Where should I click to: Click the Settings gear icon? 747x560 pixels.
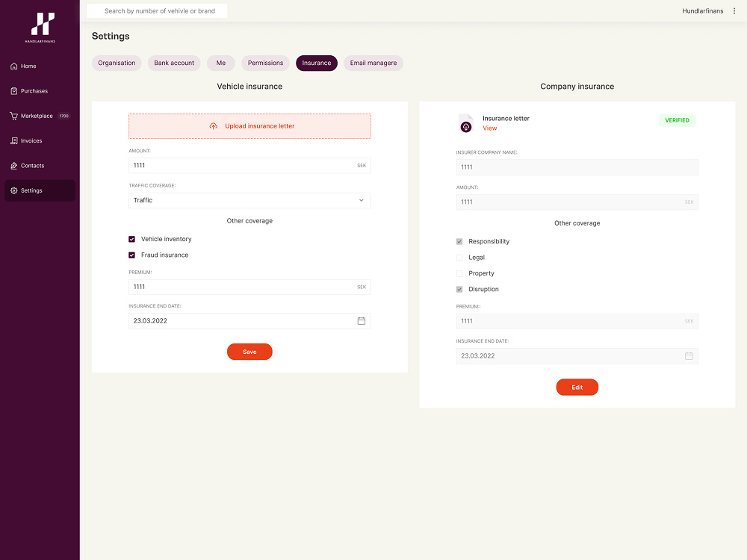[13, 190]
